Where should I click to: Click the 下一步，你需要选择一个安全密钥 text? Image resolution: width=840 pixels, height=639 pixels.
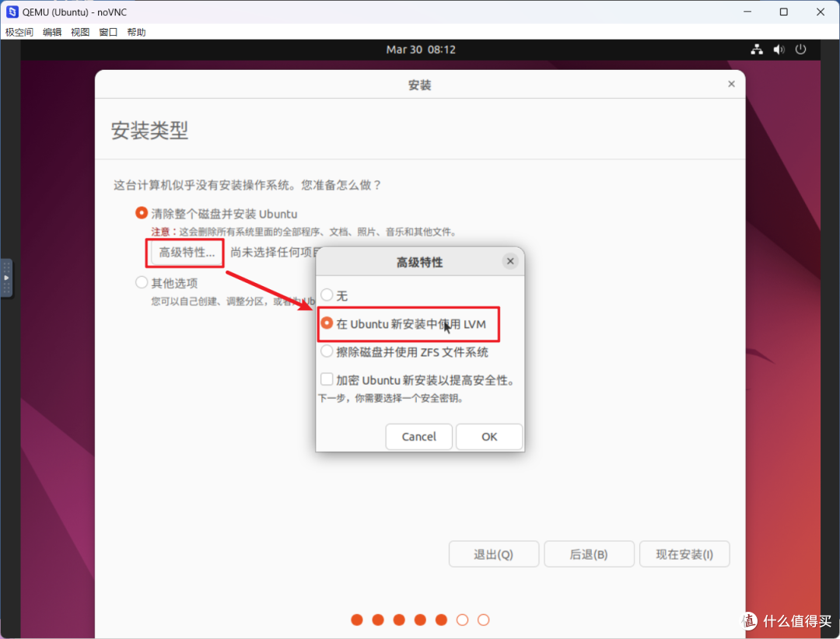click(x=391, y=398)
